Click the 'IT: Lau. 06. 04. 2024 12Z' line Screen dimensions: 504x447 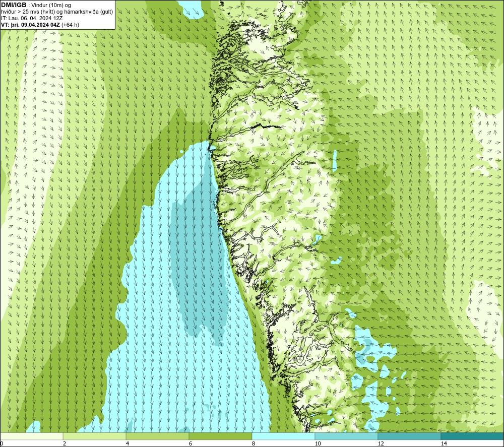pyautogui.click(x=32, y=18)
